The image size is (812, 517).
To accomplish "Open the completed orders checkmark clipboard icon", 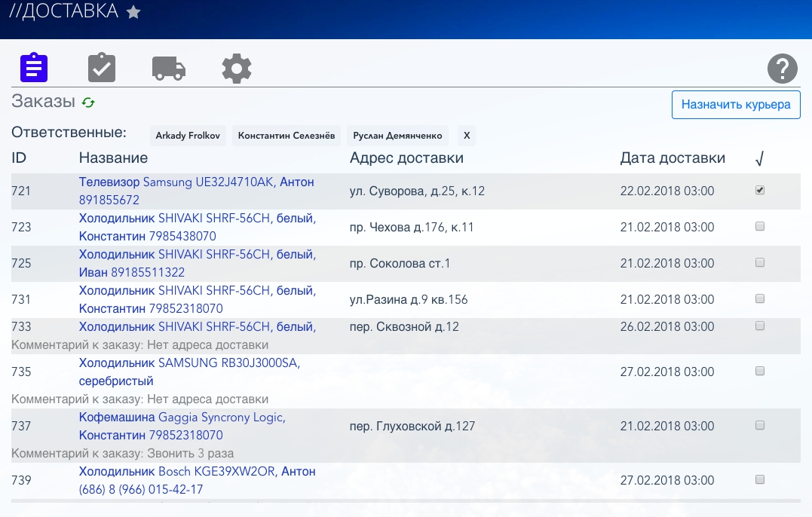I will pos(102,68).
